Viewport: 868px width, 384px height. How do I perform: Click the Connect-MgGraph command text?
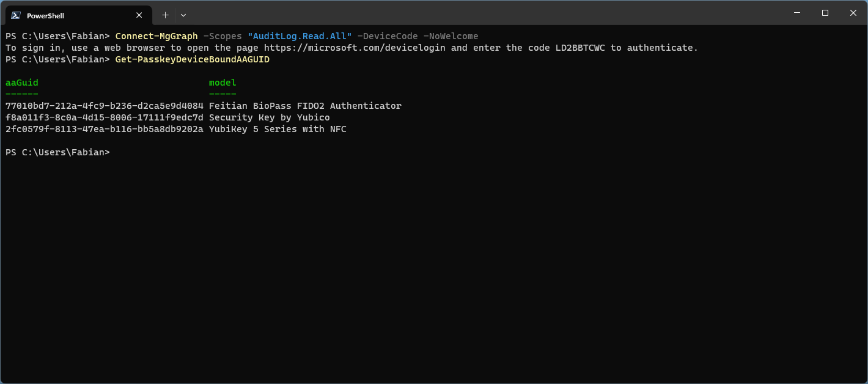pyautogui.click(x=156, y=36)
